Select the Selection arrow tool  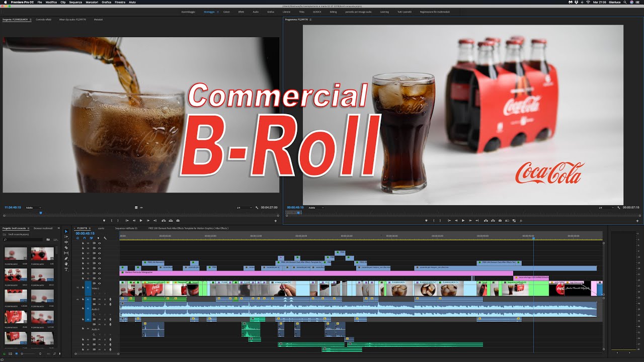pos(66,232)
